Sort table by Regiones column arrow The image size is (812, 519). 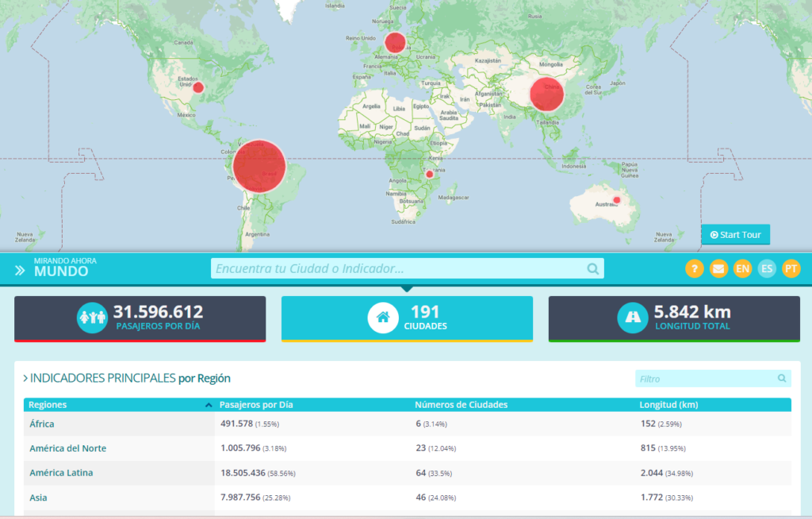209,406
